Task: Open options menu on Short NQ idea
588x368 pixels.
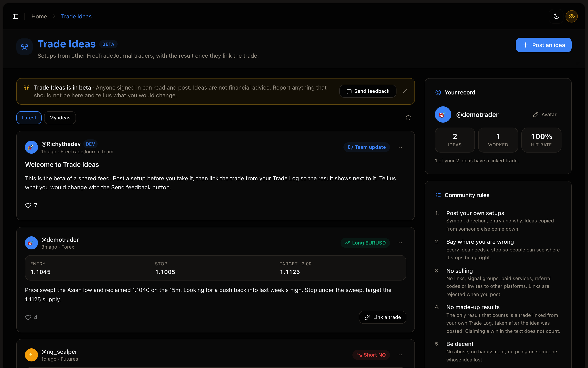Action: point(400,355)
